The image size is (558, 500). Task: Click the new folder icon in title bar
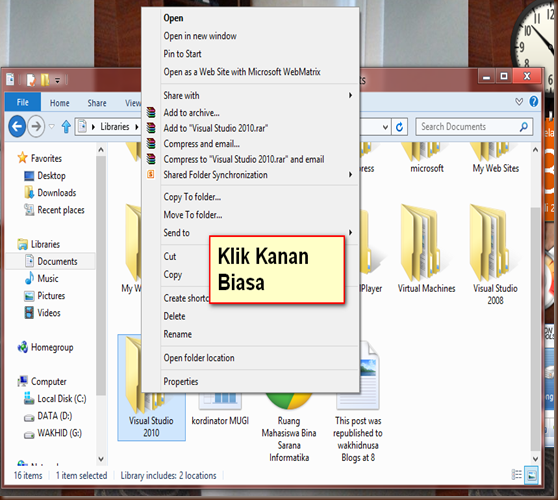pos(44,80)
